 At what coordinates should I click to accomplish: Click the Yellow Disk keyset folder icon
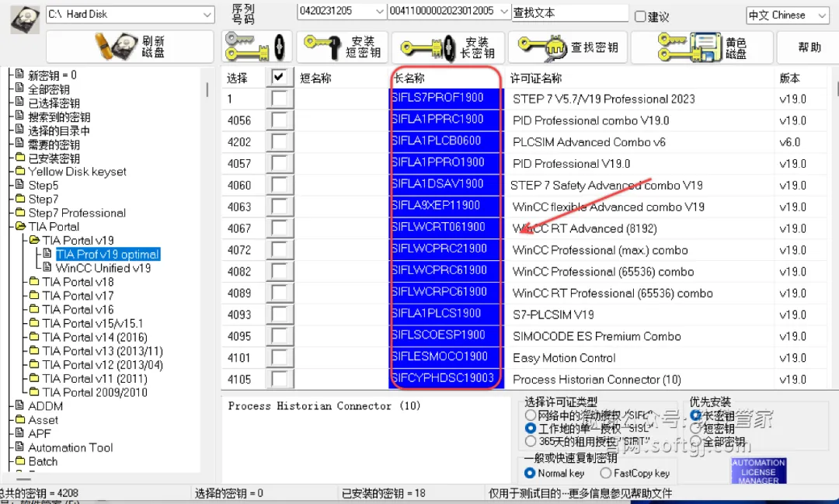tap(20, 171)
